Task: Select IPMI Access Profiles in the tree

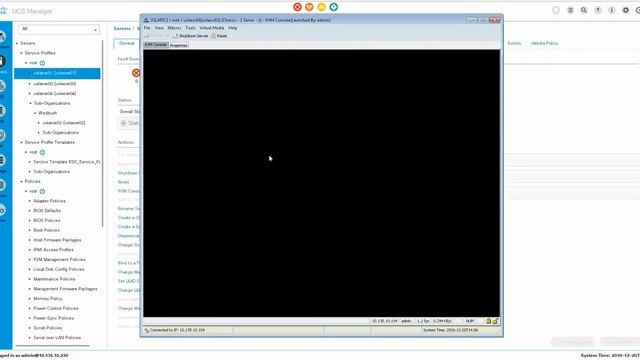Action: 53,250
